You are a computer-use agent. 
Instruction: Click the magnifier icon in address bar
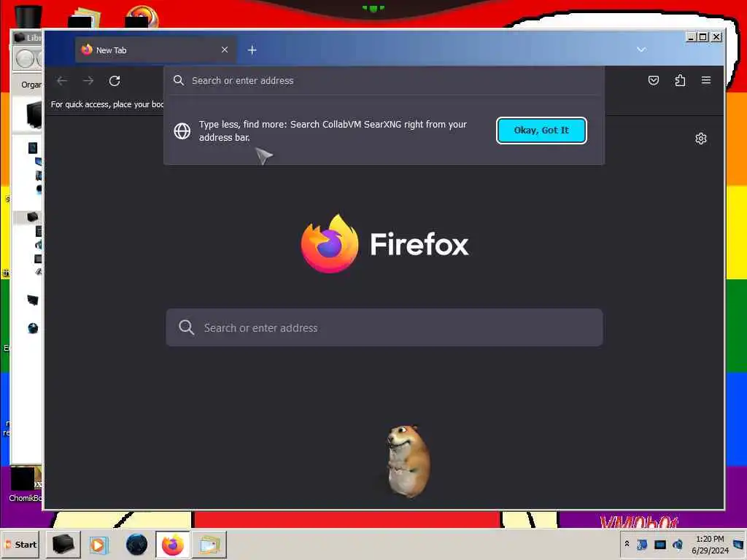(179, 80)
